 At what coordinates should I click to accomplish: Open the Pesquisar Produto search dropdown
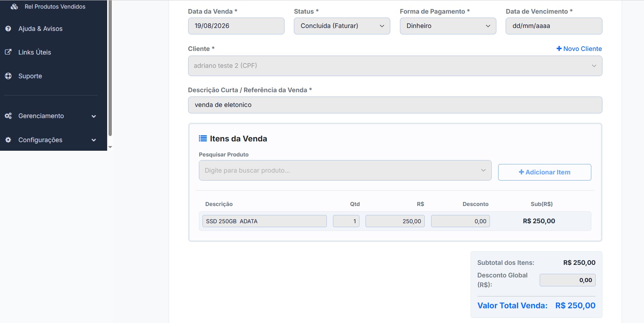pyautogui.click(x=345, y=170)
